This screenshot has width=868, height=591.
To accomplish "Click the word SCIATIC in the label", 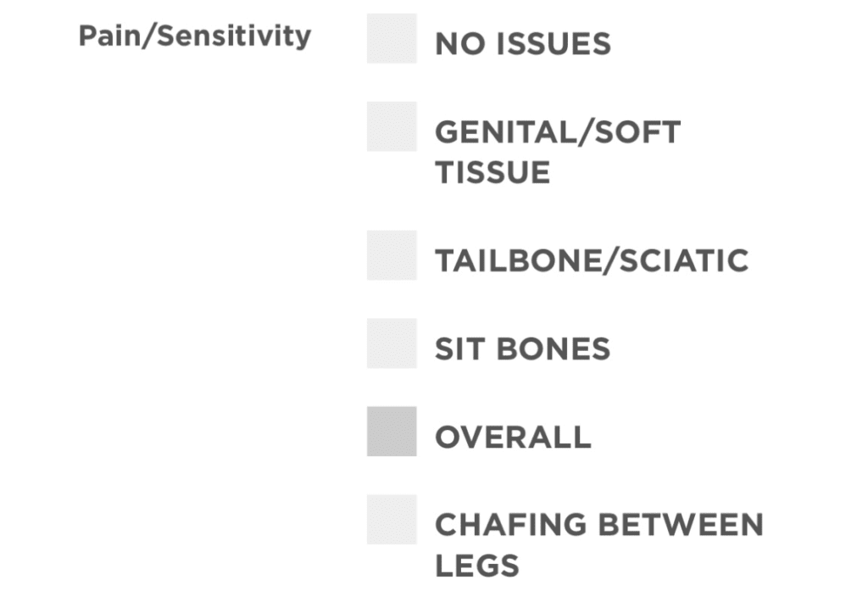I will (x=684, y=260).
